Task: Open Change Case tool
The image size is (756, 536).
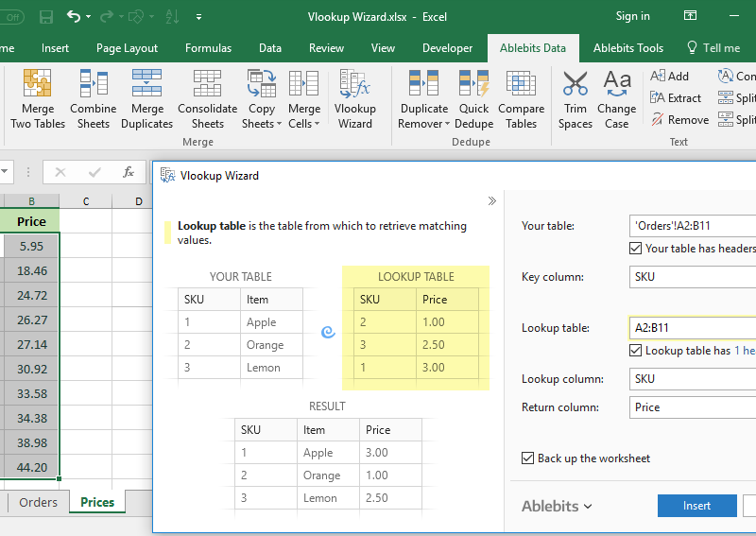Action: click(617, 99)
